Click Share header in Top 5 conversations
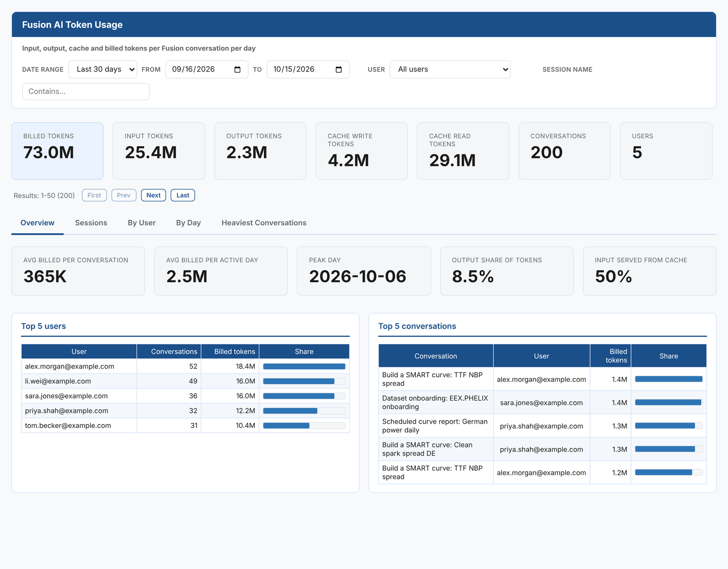This screenshot has height=569, width=728. (x=669, y=356)
